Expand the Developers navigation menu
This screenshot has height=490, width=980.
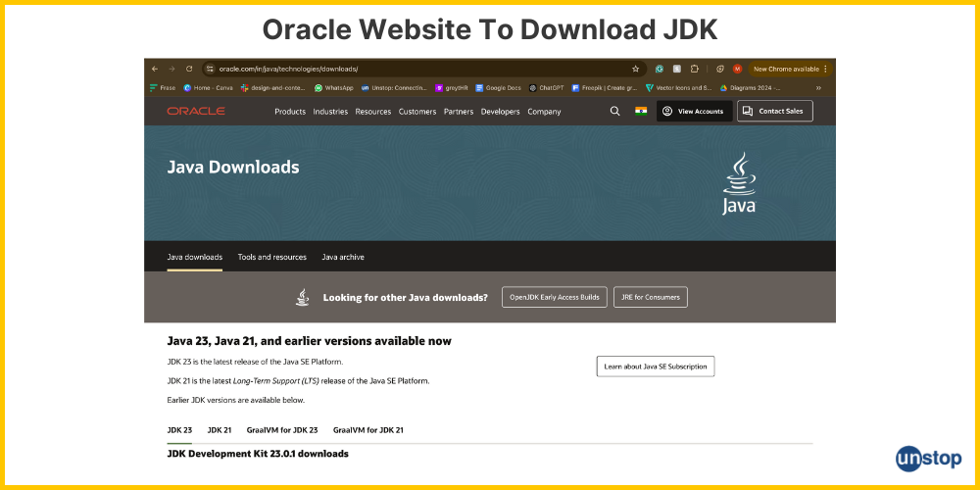(x=500, y=112)
